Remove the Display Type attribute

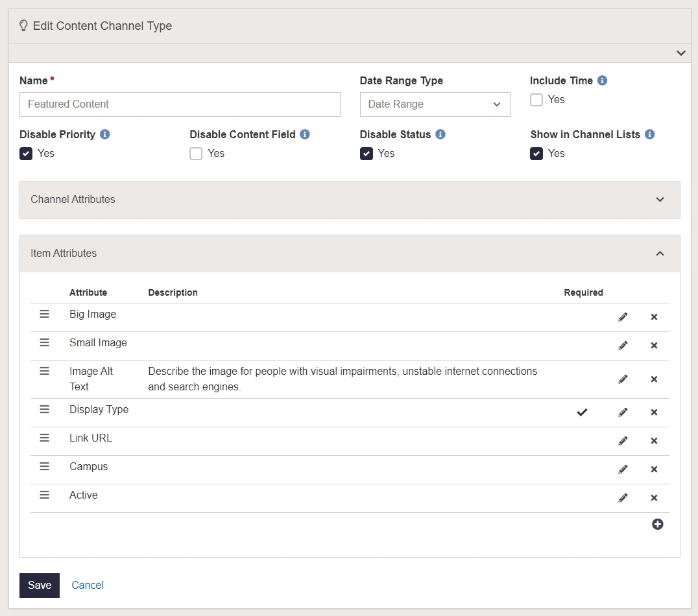[654, 412]
